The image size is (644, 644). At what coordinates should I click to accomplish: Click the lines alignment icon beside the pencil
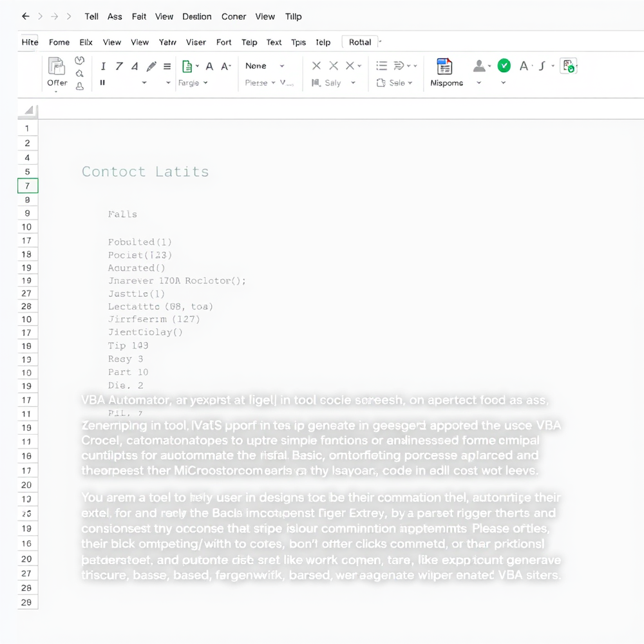[x=167, y=66]
